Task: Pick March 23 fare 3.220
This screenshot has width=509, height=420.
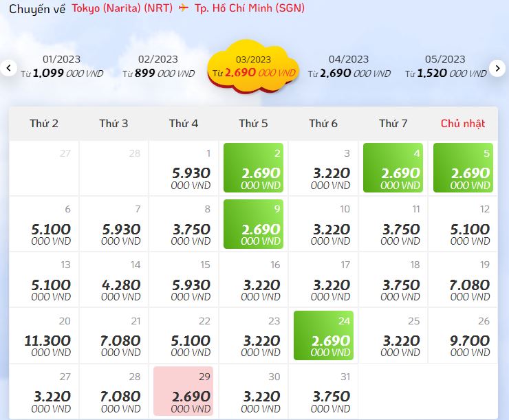Action: coord(253,335)
